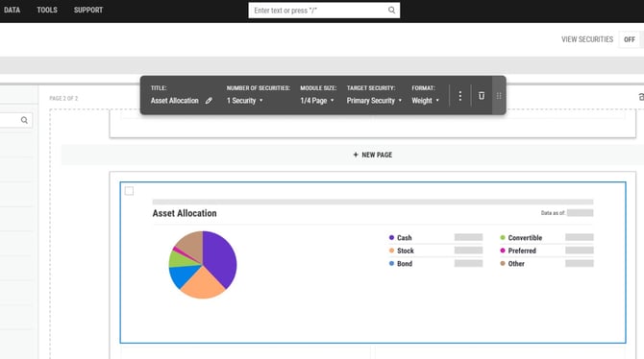
Task: Click the Stock legend label
Action: [x=406, y=251]
